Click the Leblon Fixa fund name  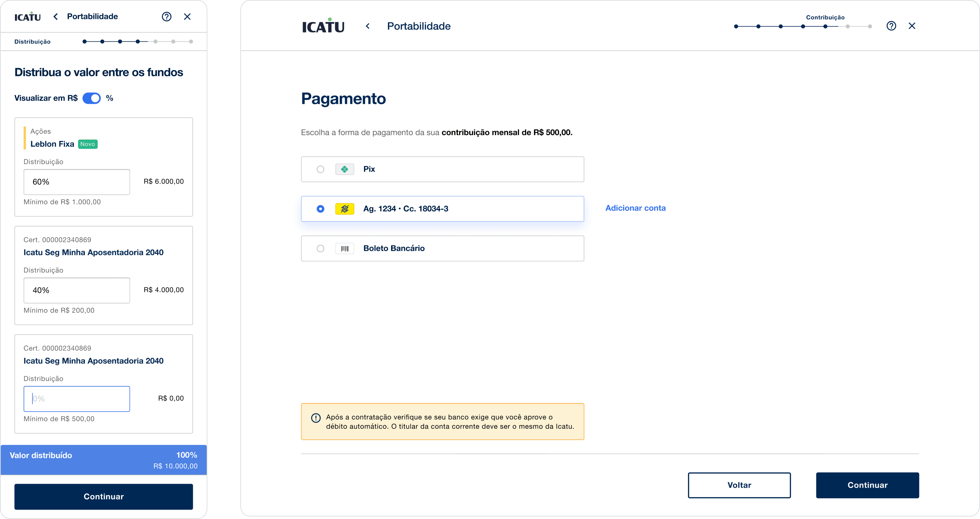click(x=52, y=144)
